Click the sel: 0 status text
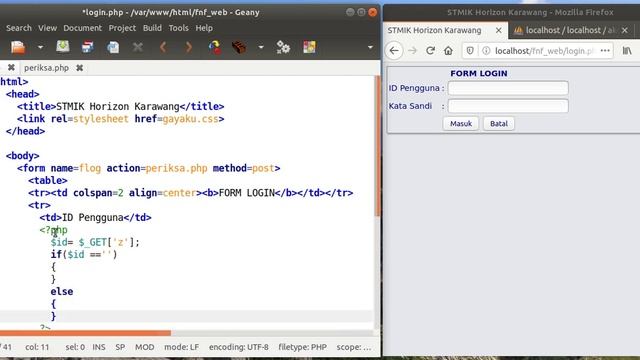Screen dimensions: 640x360 [x=75, y=347]
